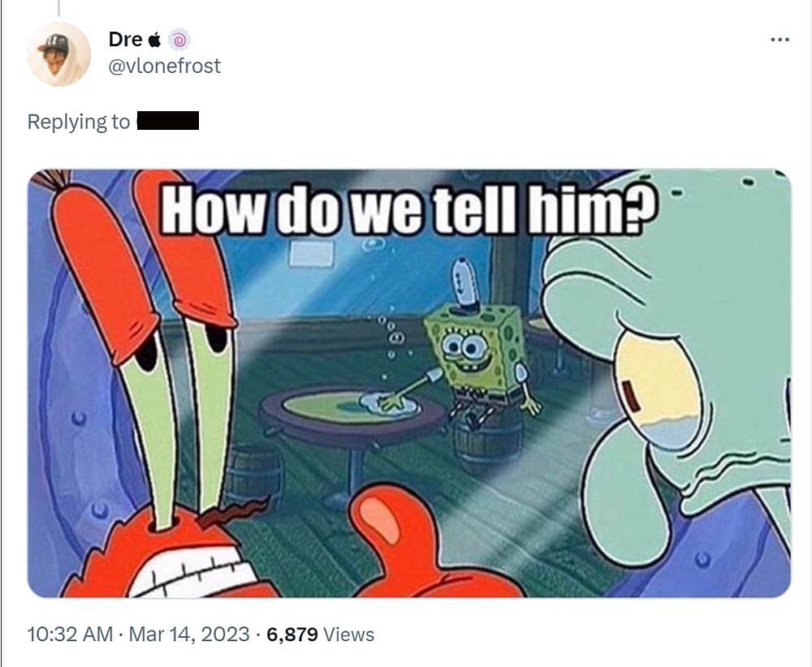This screenshot has width=812, height=667.
Task: Click the blacked-out username being replied to
Action: 168,121
